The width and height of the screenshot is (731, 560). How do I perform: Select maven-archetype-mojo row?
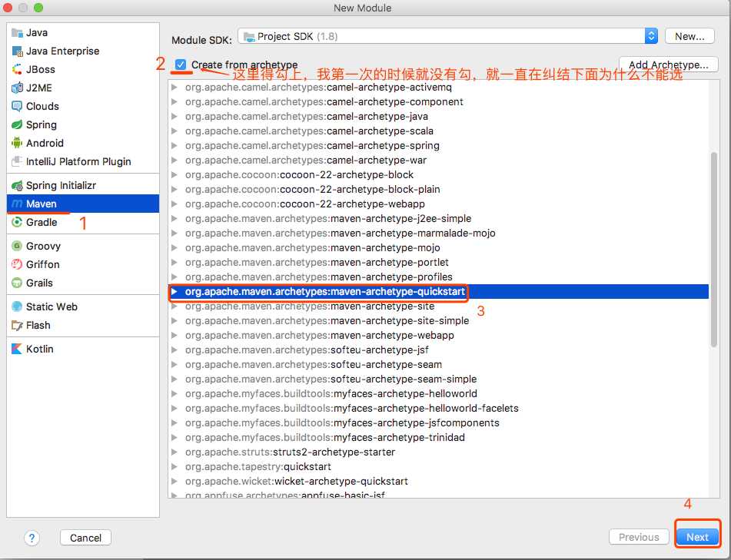[438, 248]
